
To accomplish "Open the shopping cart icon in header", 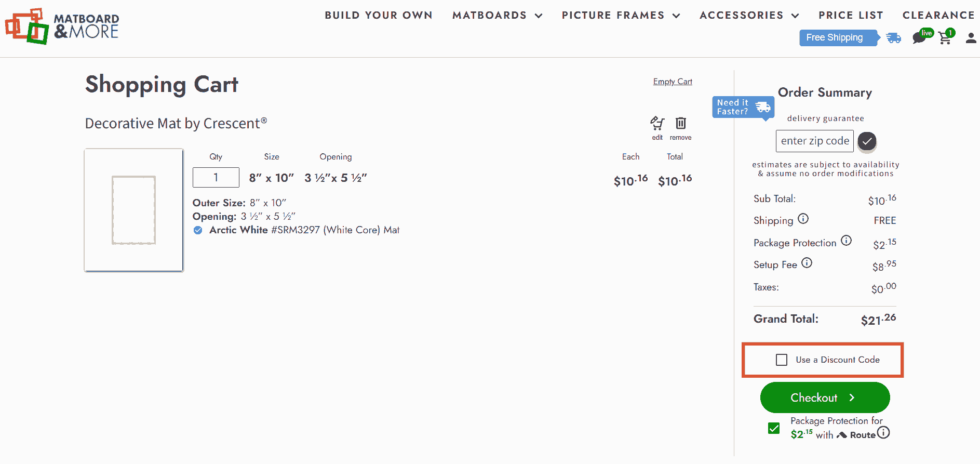I will coord(945,38).
